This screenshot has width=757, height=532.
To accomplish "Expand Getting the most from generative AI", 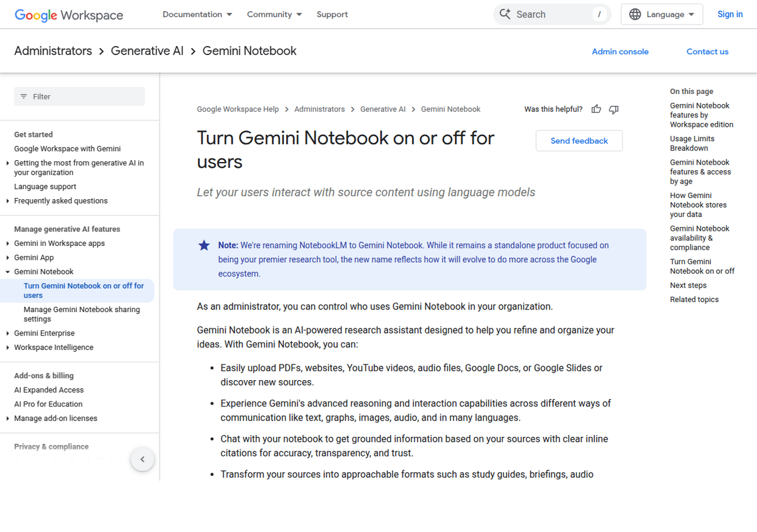I will 8,163.
